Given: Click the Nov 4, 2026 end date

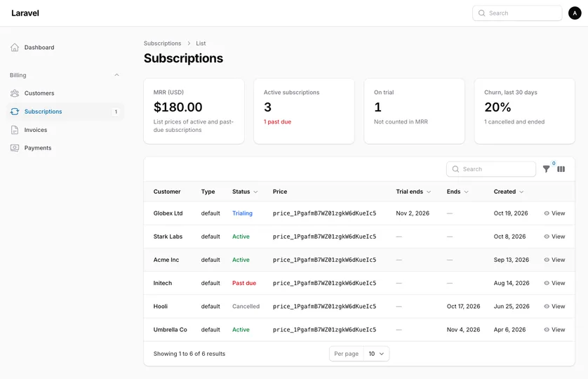Looking at the screenshot, I should 464,329.
